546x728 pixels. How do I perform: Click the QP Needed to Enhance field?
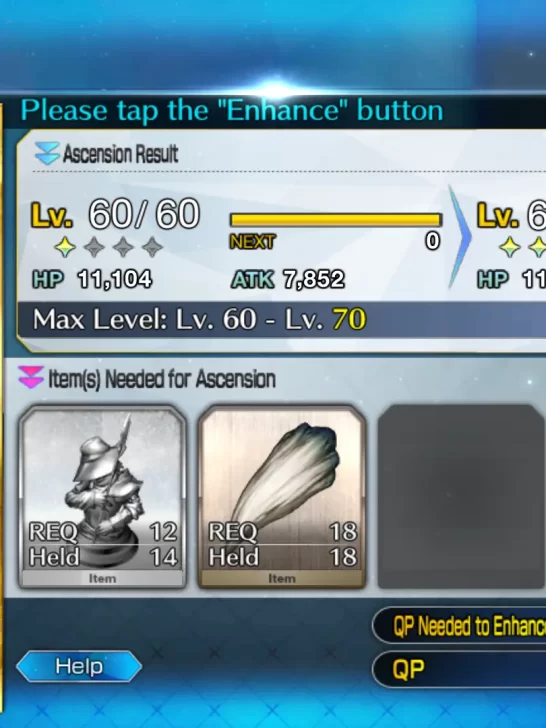(x=459, y=625)
